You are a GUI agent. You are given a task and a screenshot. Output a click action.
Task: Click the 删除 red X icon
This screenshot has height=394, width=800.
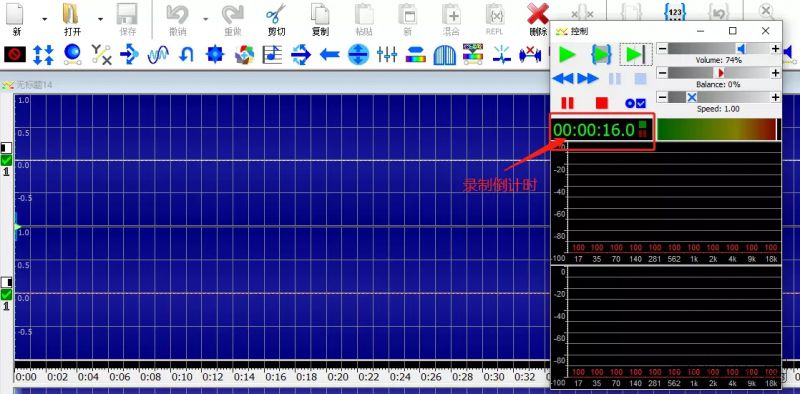[538, 14]
